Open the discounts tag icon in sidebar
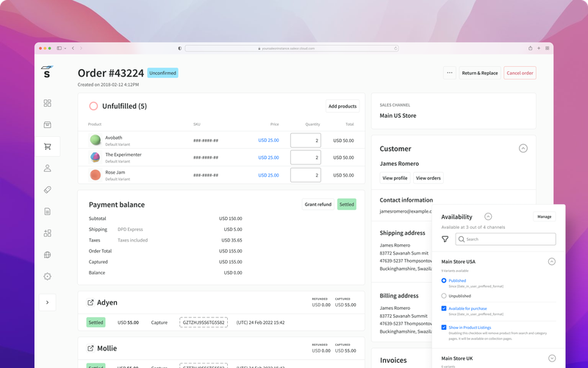The height and width of the screenshot is (368, 588). tap(47, 190)
